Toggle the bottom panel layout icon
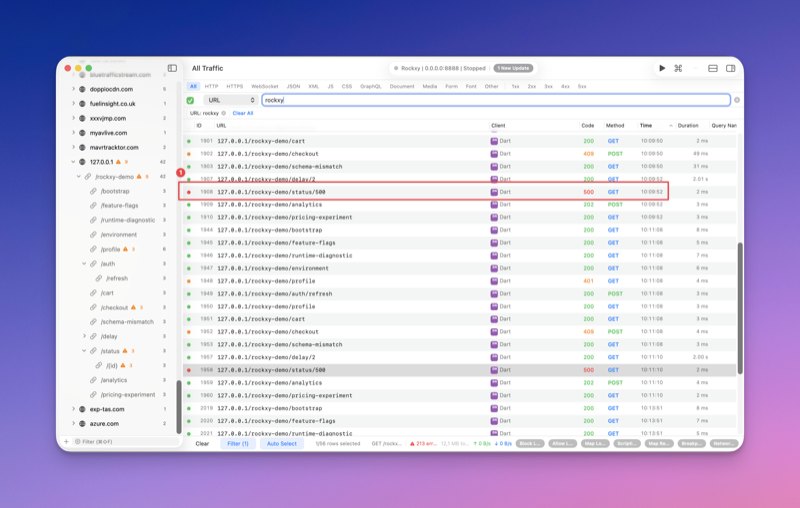The width and height of the screenshot is (800, 508). (x=713, y=68)
